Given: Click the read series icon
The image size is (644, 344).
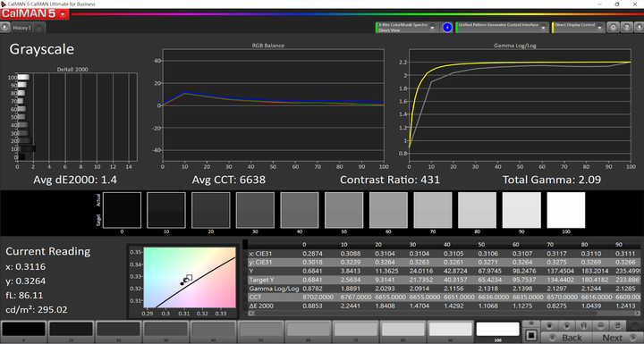Looking at the screenshot, I should [583, 326].
